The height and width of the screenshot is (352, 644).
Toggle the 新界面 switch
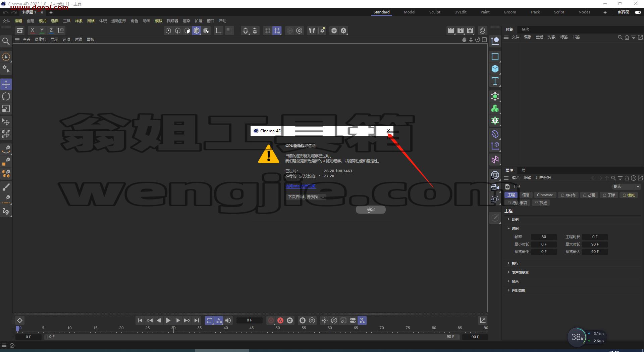click(x=638, y=12)
